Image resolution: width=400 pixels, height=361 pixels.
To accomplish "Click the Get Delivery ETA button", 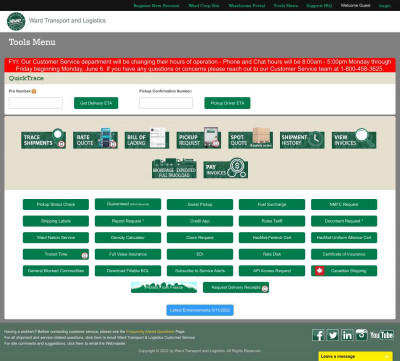I will 96,103.
